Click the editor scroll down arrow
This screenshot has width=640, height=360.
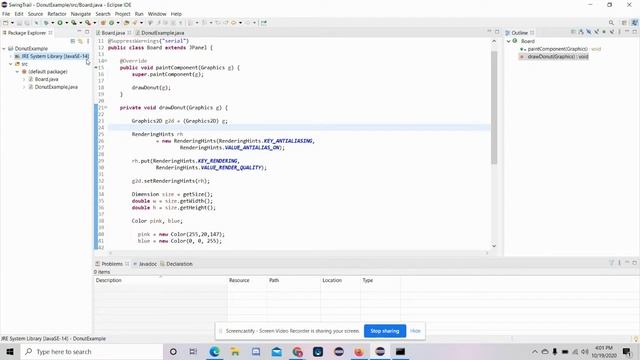coord(494,246)
